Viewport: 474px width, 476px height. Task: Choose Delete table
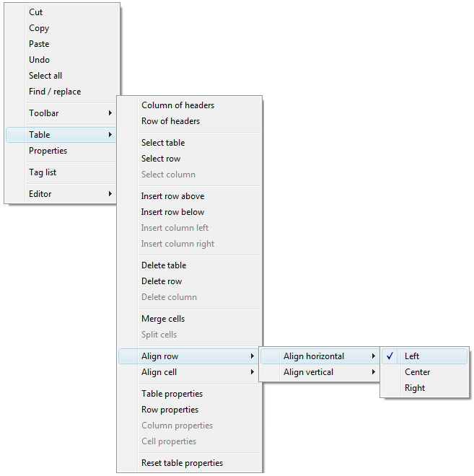pyautogui.click(x=190, y=265)
